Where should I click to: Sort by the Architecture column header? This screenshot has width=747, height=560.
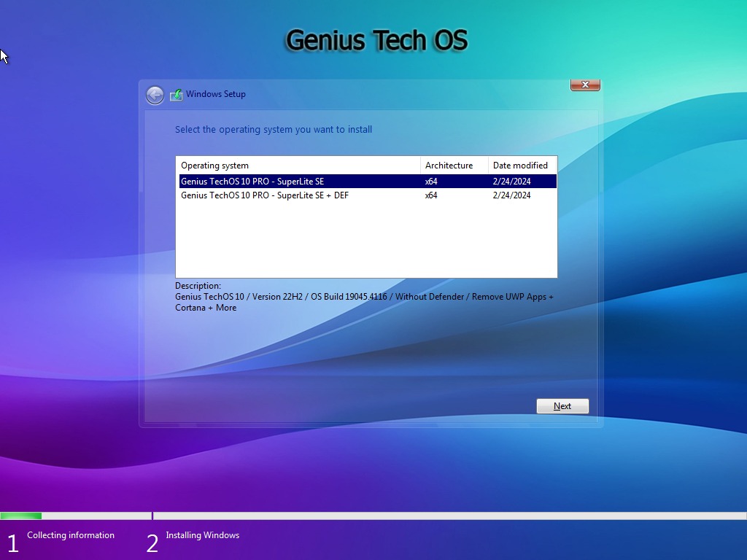(454, 166)
